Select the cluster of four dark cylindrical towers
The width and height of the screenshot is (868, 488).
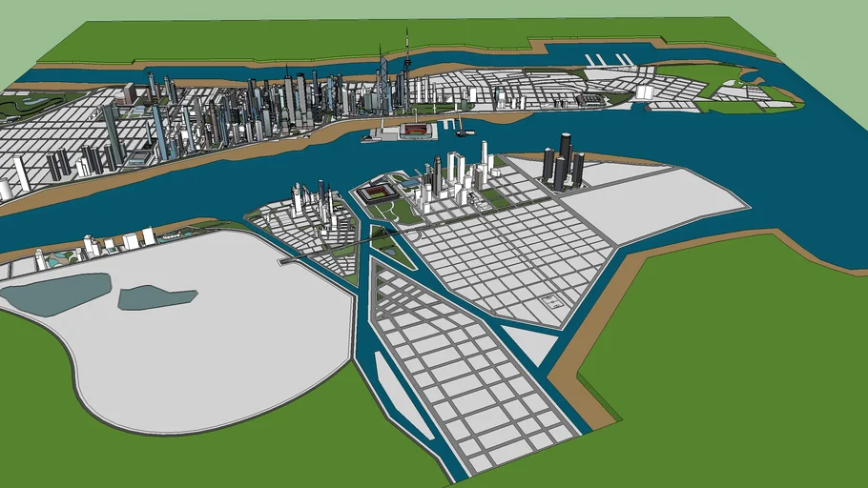tap(564, 162)
